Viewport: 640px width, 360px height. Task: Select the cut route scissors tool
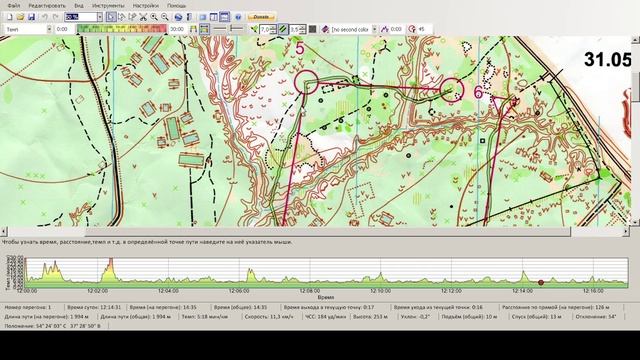click(143, 17)
